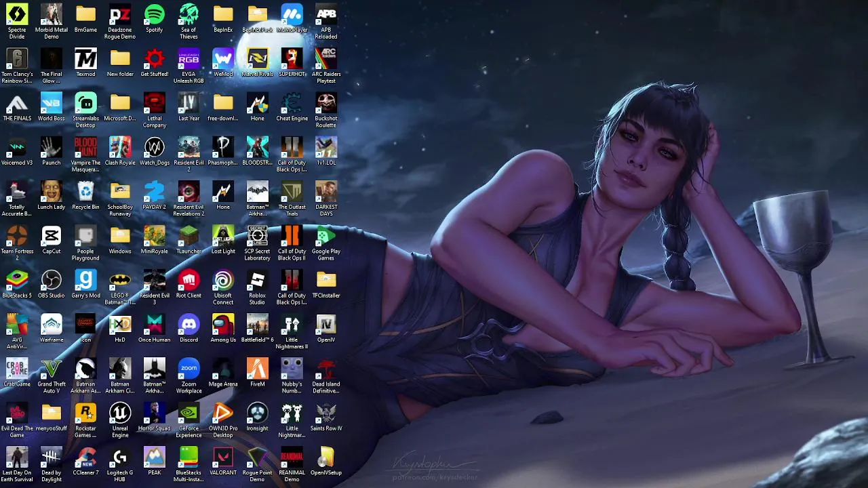868x488 pixels.
Task: Open the Warframe shortcut
Action: [x=52, y=324]
